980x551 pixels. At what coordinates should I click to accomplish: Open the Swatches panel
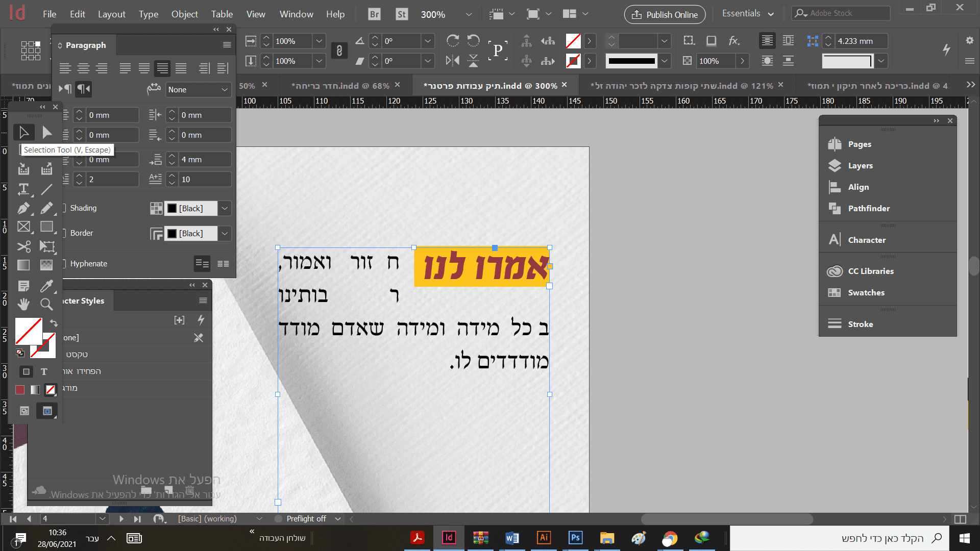[x=866, y=292]
